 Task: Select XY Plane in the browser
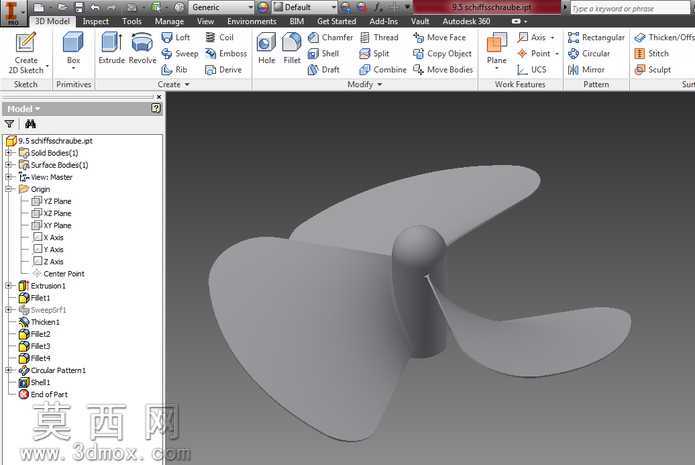(51, 225)
